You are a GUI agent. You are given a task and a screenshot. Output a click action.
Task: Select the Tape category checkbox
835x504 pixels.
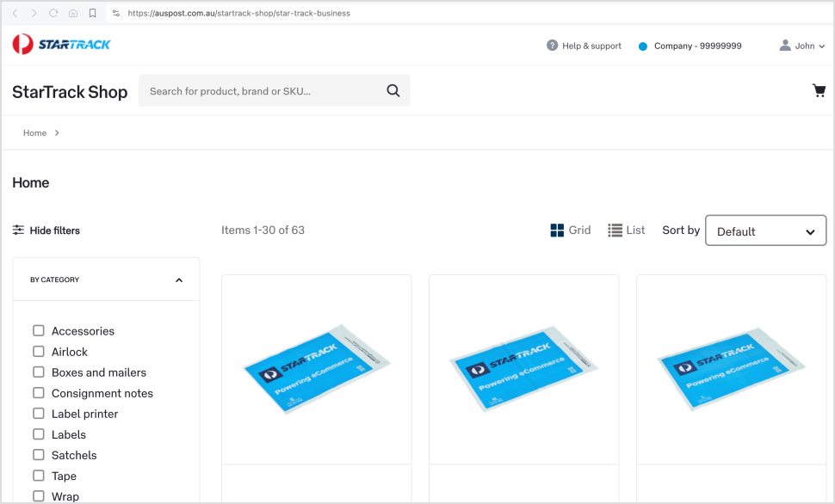(39, 476)
